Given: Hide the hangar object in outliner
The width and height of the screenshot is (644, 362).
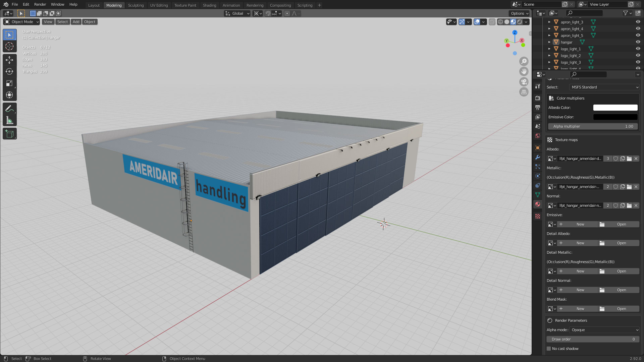Looking at the screenshot, I should pos(638,42).
